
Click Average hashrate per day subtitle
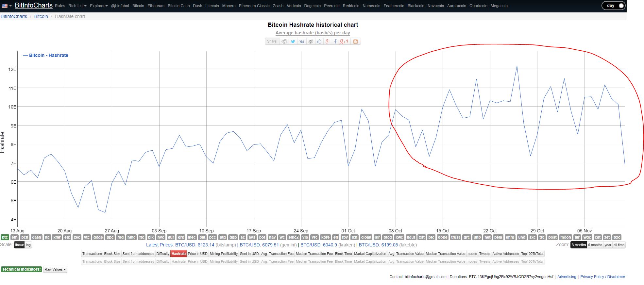click(313, 33)
